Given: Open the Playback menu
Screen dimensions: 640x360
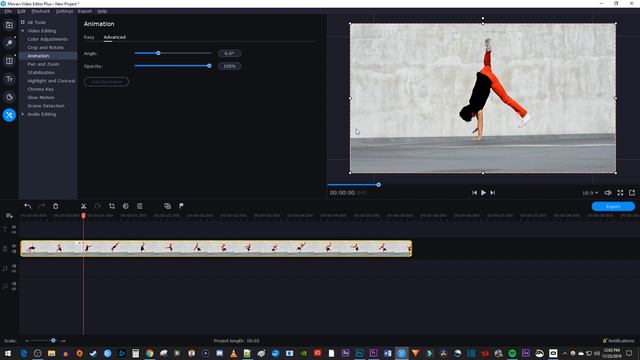Looking at the screenshot, I should point(41,11).
